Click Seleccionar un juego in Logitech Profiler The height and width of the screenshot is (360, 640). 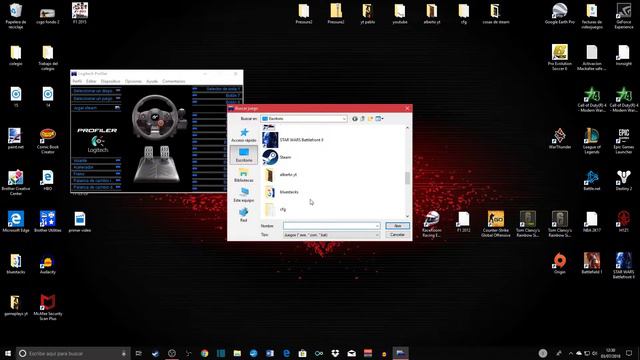96,98
